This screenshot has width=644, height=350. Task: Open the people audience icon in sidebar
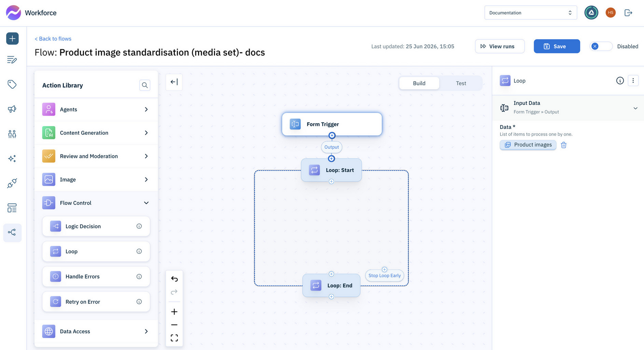click(12, 134)
